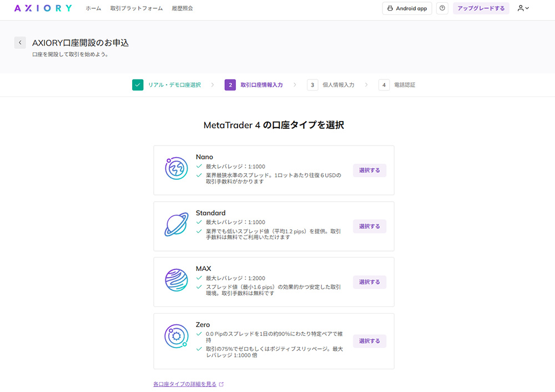Screen dimensions: 555x392
Task: Click chevron between step 2 and 3
Action: (295, 85)
